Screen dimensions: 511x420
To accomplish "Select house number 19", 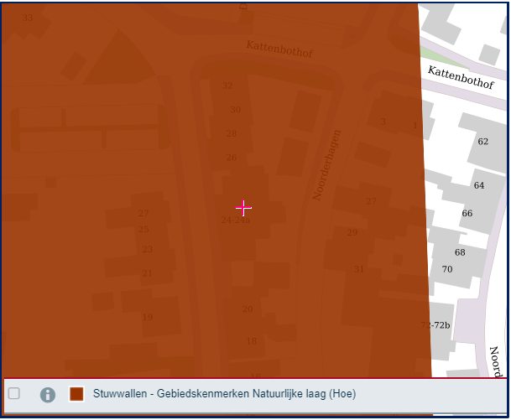I will pos(148,317).
